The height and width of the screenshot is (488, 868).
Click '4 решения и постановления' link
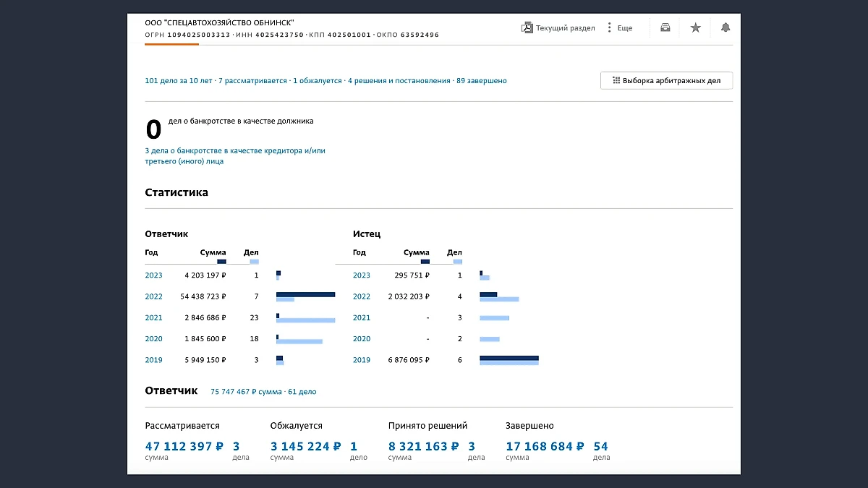pos(399,81)
